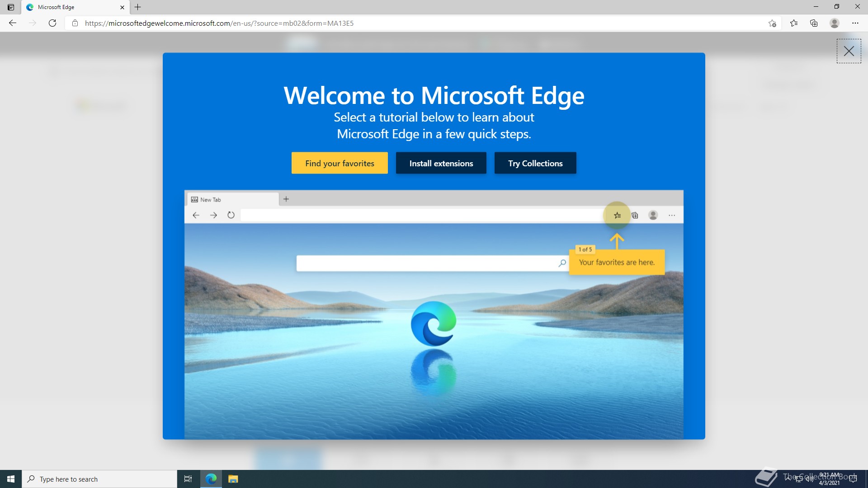Refresh the current page
Viewport: 868px width, 488px height.
pos(52,23)
